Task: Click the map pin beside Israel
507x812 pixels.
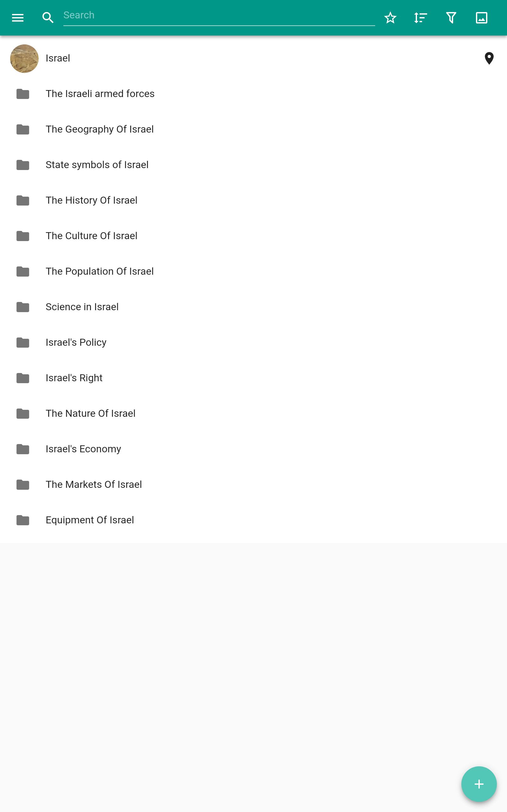Action: pyautogui.click(x=489, y=58)
